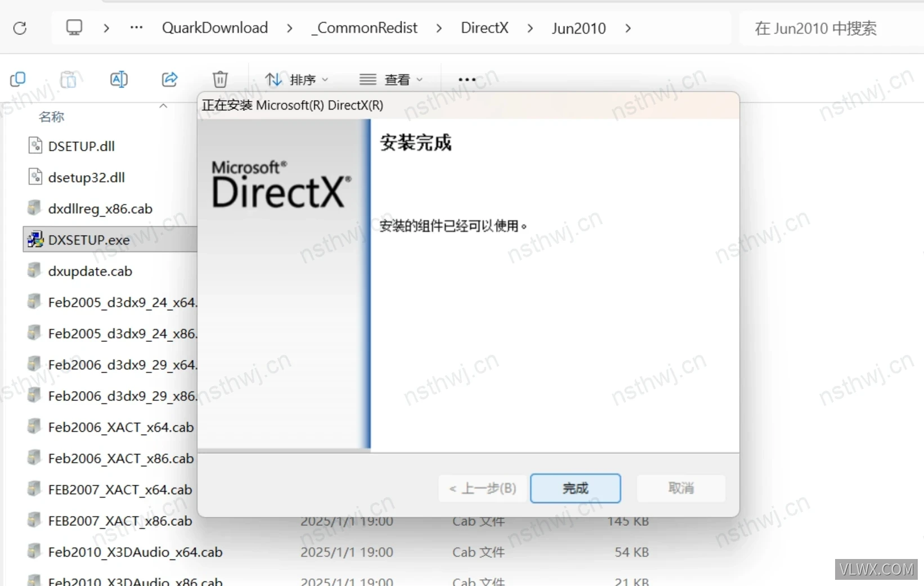Select Feb2005_d3dx9_24_x86 cab file

click(122, 333)
